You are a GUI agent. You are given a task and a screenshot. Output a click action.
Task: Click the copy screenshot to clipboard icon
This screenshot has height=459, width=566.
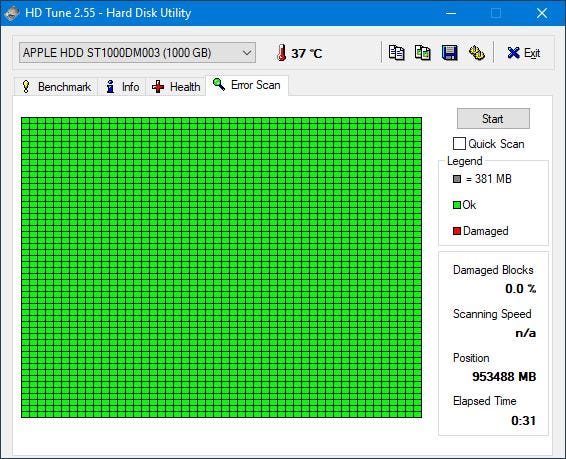point(423,53)
